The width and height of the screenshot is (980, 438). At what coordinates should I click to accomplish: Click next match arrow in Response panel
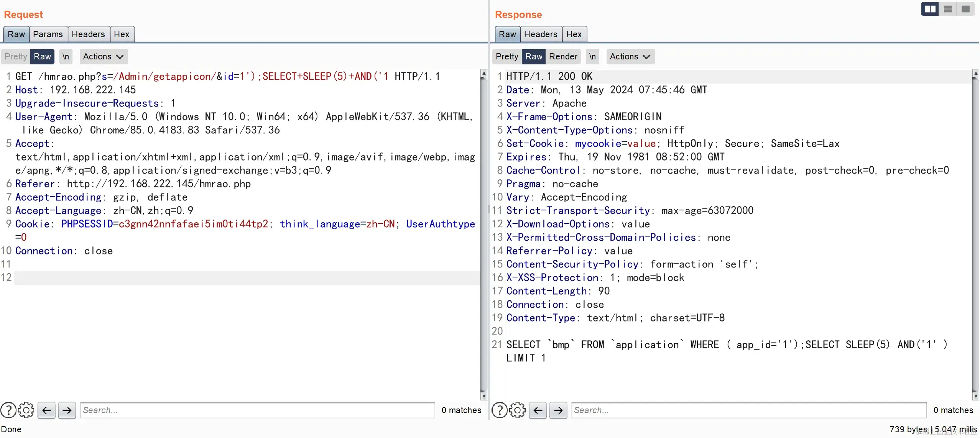[558, 410]
